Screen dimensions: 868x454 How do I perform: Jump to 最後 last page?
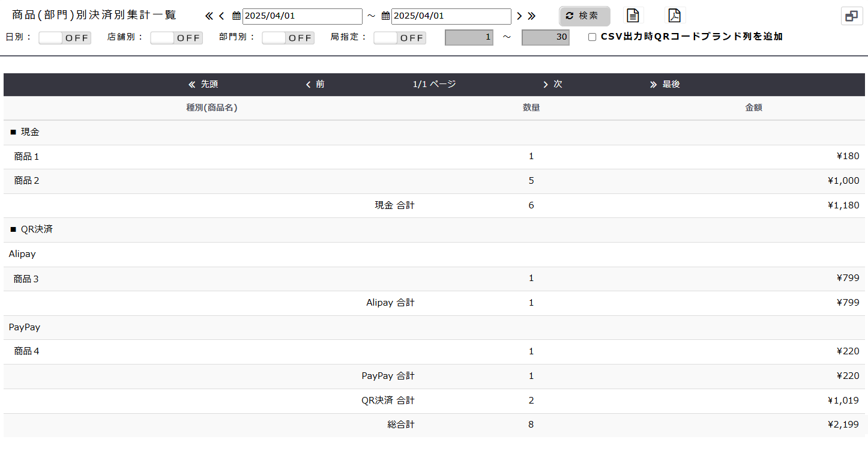coord(665,85)
